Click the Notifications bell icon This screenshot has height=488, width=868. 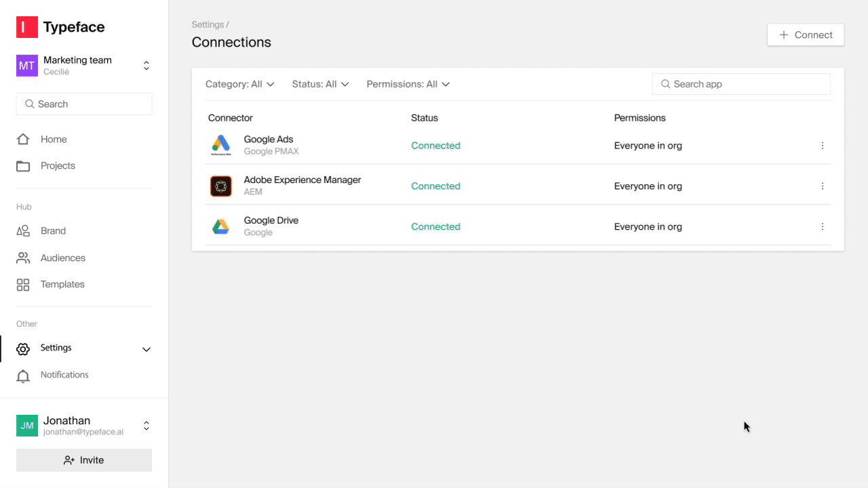[23, 376]
